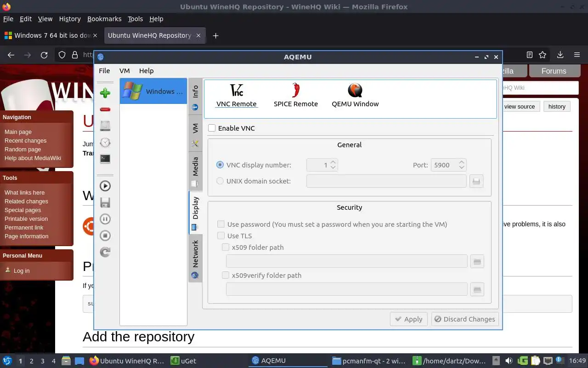
Task: Select the QEMU Window display option
Action: (x=355, y=95)
